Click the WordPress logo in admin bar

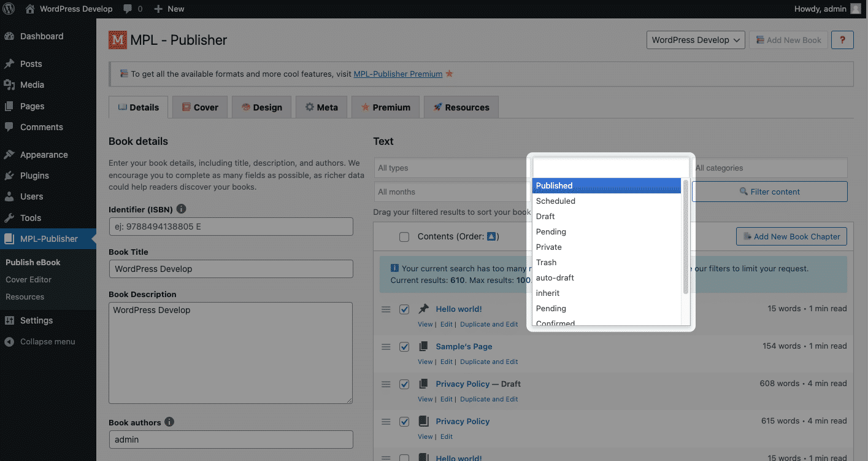coord(9,9)
